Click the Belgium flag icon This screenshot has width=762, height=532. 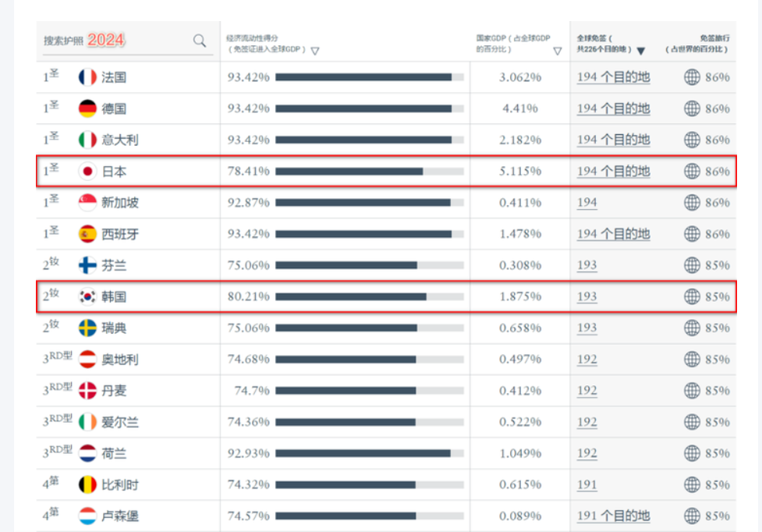(x=87, y=484)
